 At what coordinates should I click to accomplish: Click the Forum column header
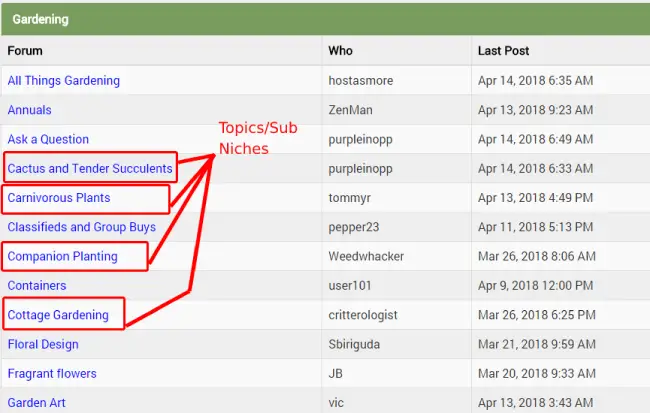[x=25, y=51]
